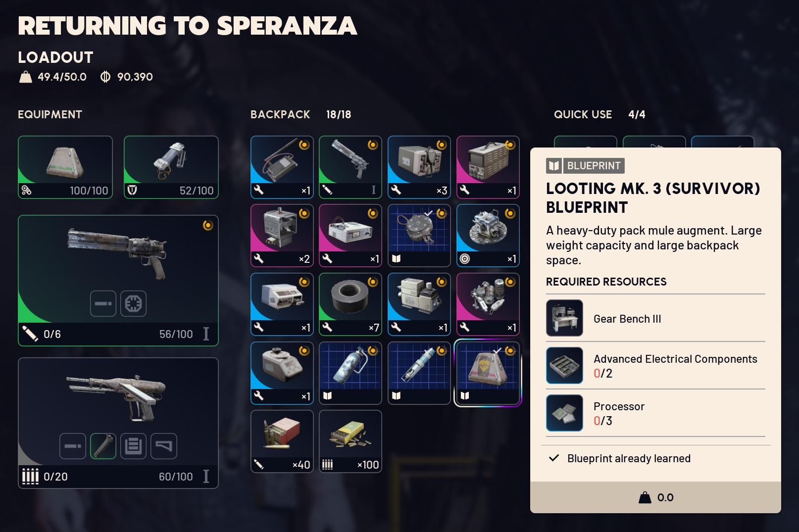Viewport: 799px width, 532px height.
Task: Pick the Looting Mk. 3 blueprint item
Action: pos(488,373)
